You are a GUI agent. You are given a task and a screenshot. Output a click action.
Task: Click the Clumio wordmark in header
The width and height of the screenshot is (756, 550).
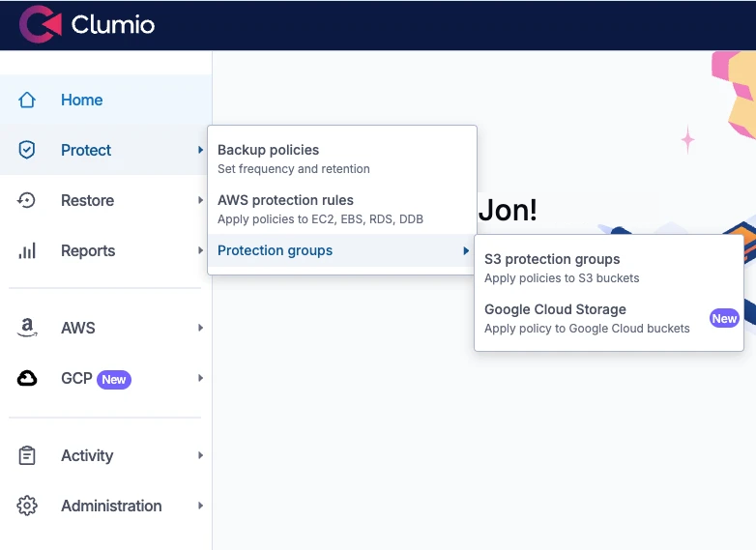(x=113, y=24)
